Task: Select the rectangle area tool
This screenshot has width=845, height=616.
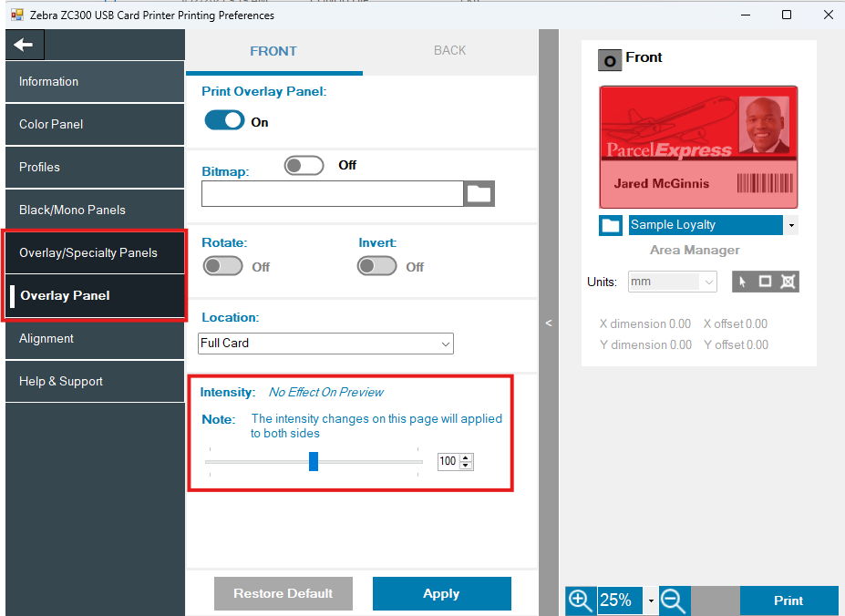Action: pos(766,282)
